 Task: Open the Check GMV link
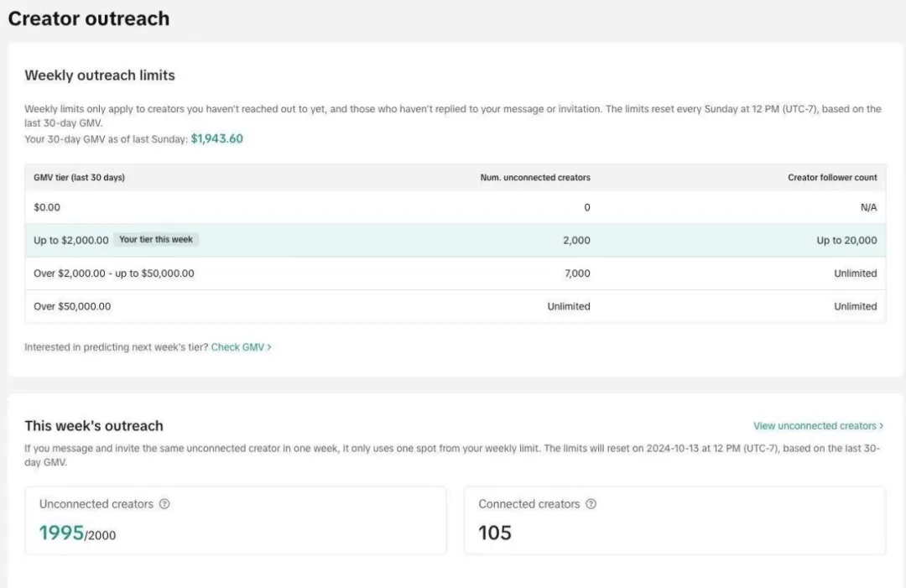pos(241,347)
